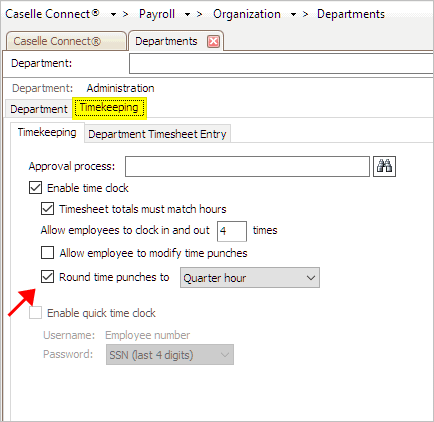
Task: Check Allow employee to modify time punches
Action: point(47,252)
